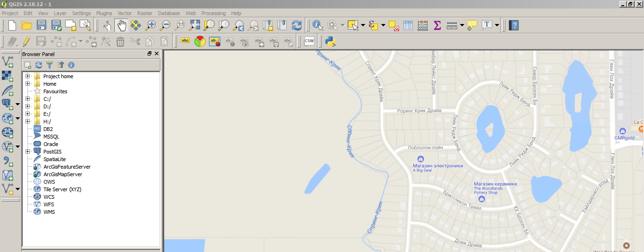Click Zoom Full extent icon

click(194, 25)
